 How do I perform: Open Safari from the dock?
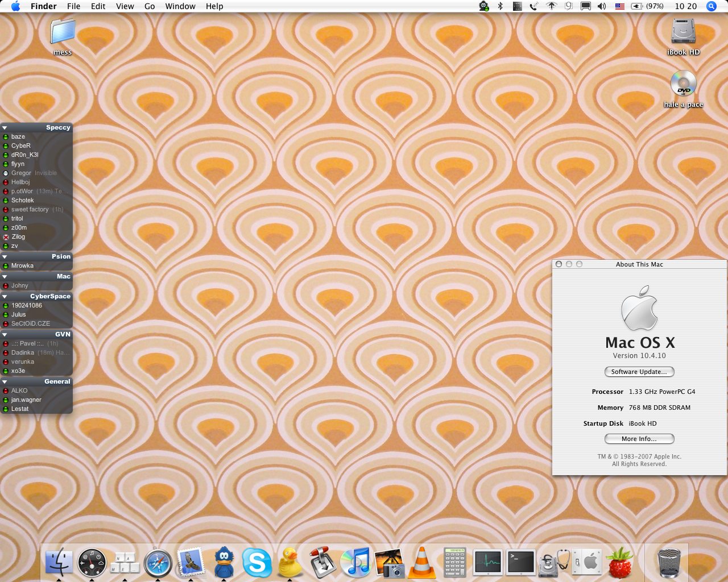[158, 562]
